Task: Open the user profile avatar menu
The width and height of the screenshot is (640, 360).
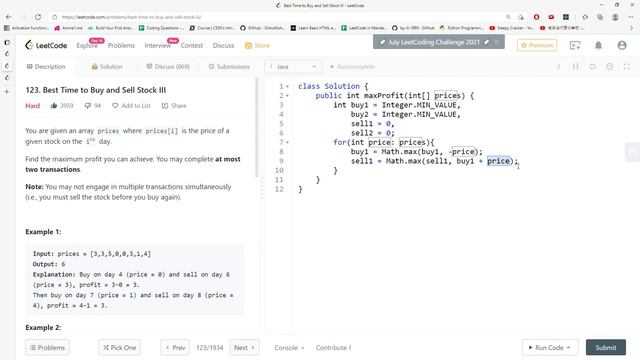Action: [x=622, y=45]
